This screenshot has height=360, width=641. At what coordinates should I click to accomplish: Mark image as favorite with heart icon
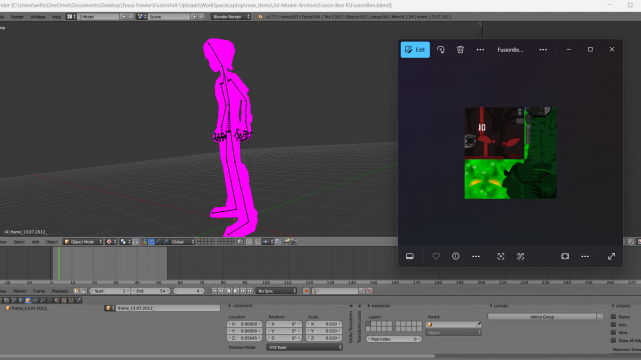(436, 256)
